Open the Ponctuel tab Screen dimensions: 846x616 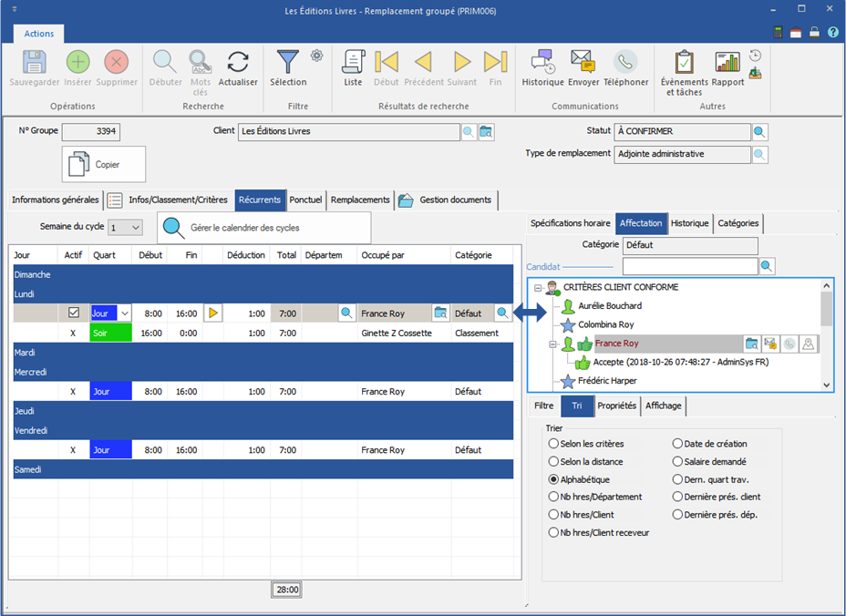coord(305,200)
